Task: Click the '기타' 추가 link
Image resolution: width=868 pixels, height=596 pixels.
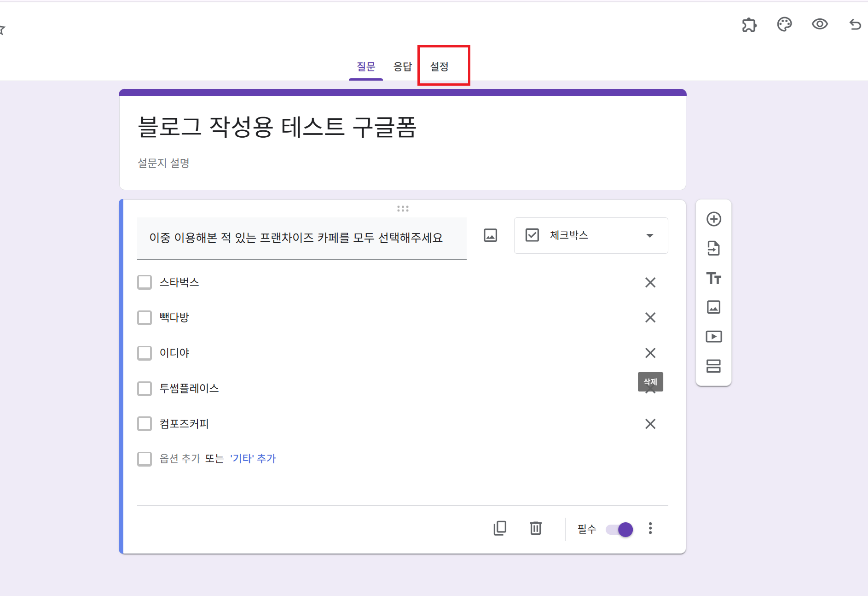Action: click(x=253, y=459)
